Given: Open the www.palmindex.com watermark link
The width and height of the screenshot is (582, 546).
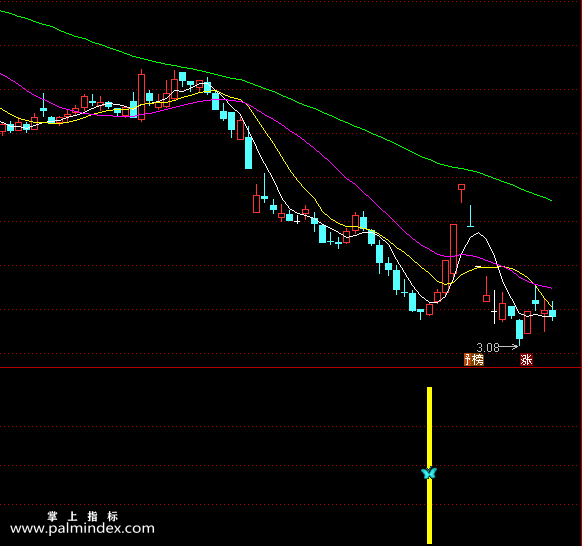Looking at the screenshot, I should tap(82, 528).
